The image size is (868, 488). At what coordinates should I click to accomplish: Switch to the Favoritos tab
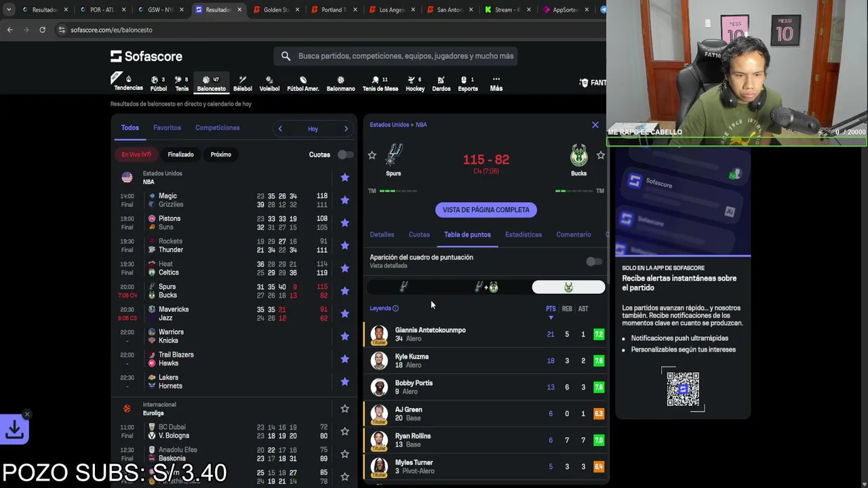point(167,127)
